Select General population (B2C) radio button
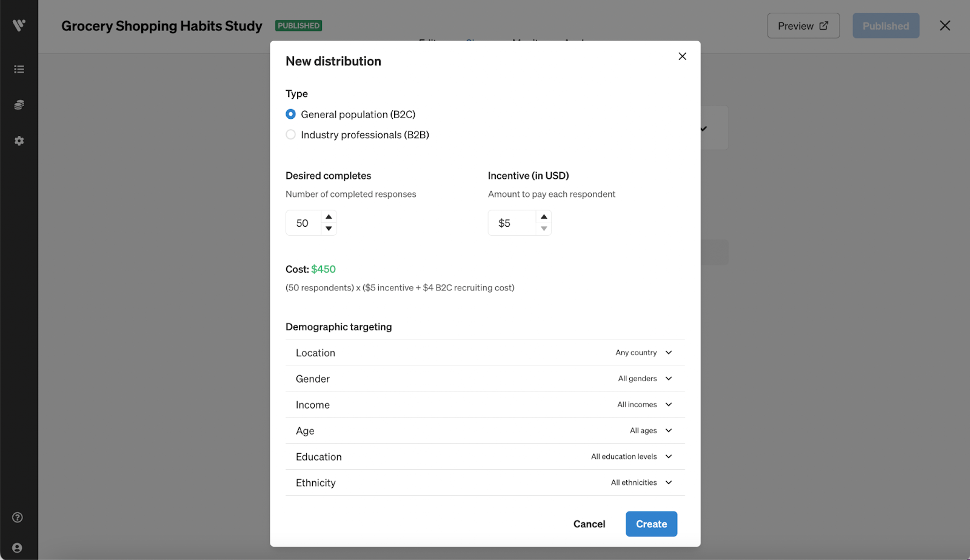Image resolution: width=970 pixels, height=560 pixels. (291, 115)
